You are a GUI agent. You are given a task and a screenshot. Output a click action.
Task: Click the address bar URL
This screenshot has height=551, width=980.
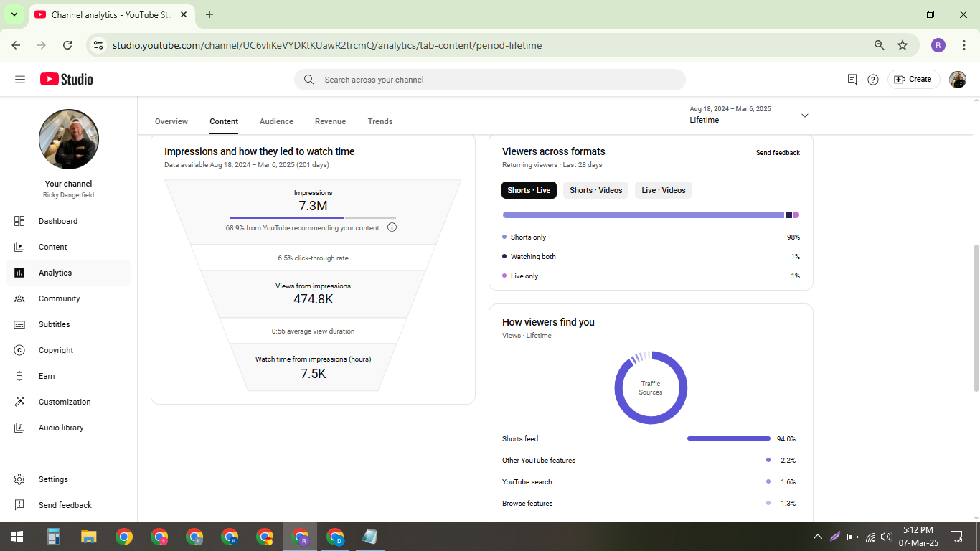point(327,45)
